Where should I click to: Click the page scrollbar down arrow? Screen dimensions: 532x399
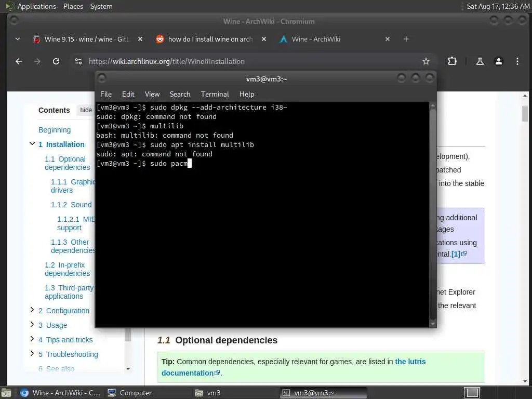[x=525, y=381]
